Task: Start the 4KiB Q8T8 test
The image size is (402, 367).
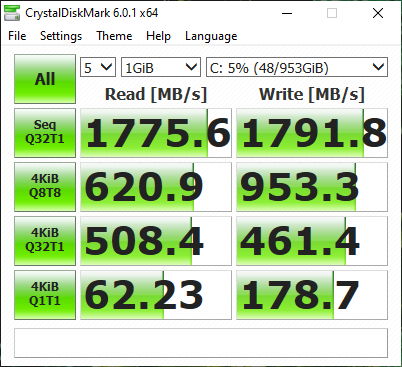Action: (x=45, y=187)
